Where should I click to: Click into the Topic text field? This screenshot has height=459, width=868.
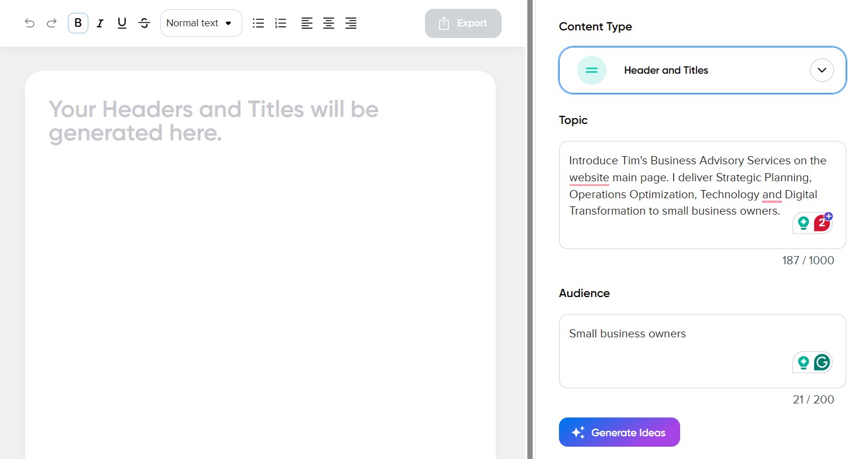tap(673, 228)
